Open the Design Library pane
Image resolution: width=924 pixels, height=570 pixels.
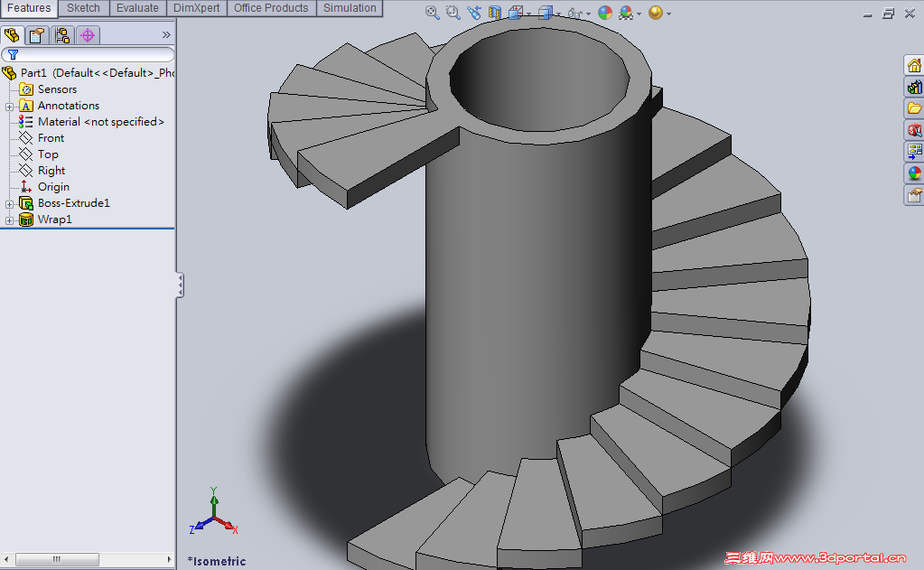coord(914,88)
